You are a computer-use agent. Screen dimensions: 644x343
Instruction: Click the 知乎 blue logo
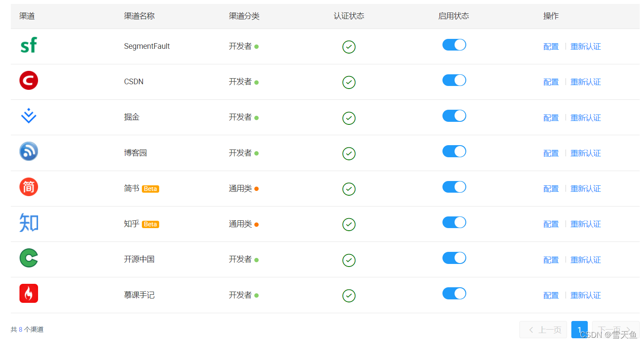[29, 222]
